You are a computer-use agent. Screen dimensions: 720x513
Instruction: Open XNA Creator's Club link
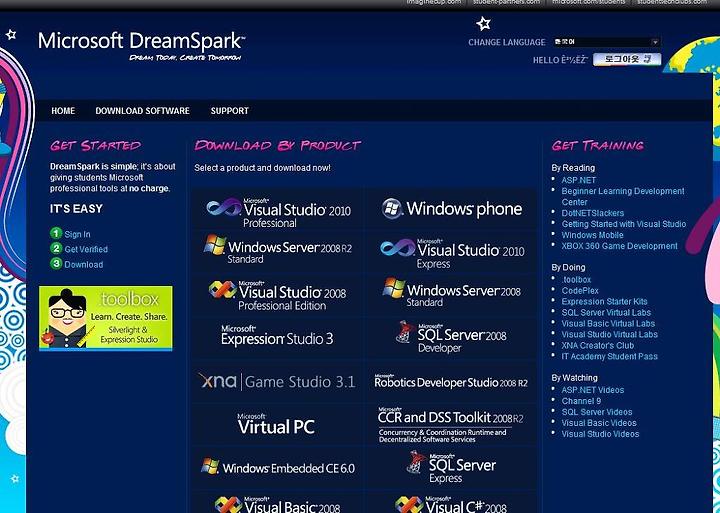597,346
